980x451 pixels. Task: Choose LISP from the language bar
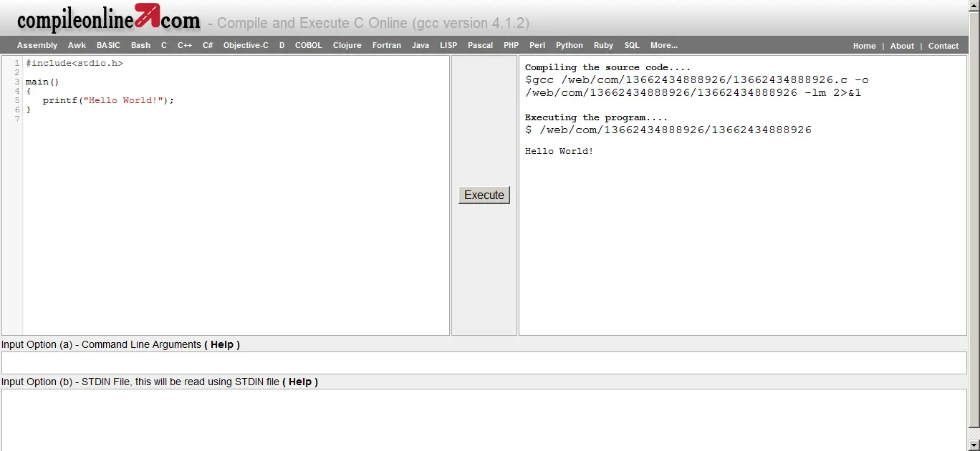pyautogui.click(x=448, y=45)
